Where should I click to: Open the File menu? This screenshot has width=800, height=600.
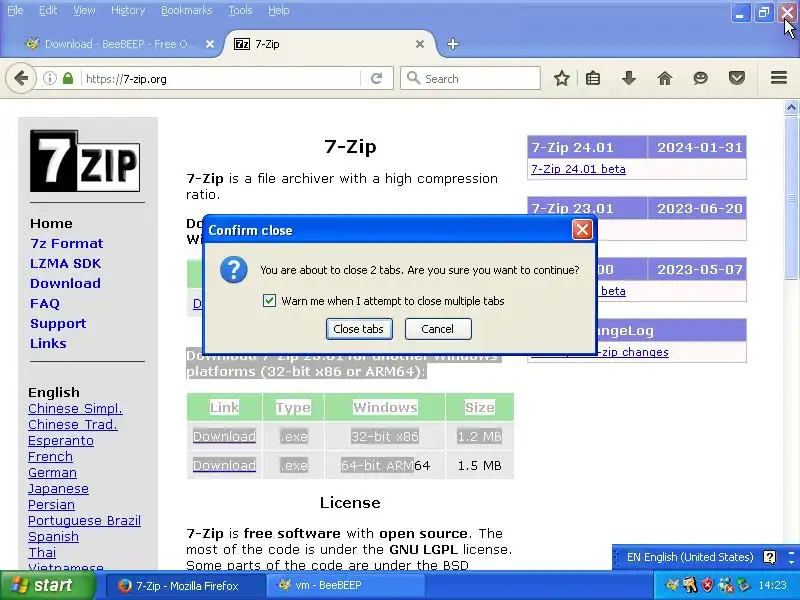point(15,10)
